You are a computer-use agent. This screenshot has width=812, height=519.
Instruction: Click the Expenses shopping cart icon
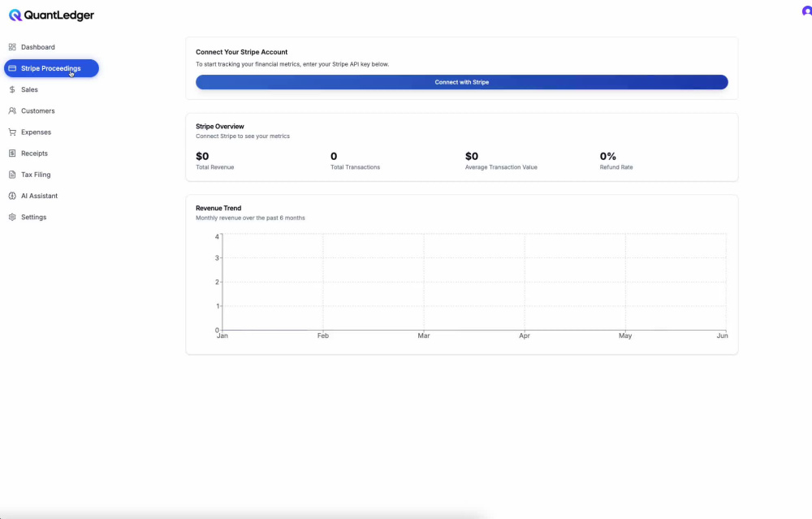click(12, 132)
